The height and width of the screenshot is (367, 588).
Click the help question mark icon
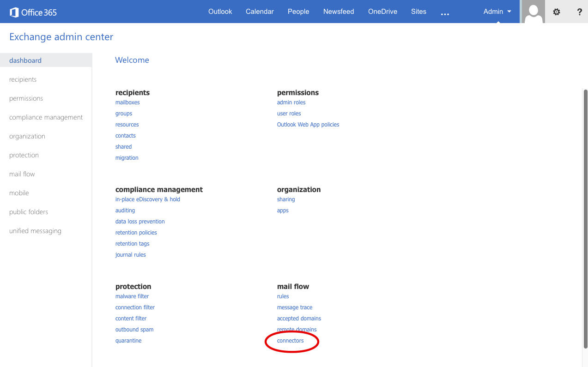(579, 12)
